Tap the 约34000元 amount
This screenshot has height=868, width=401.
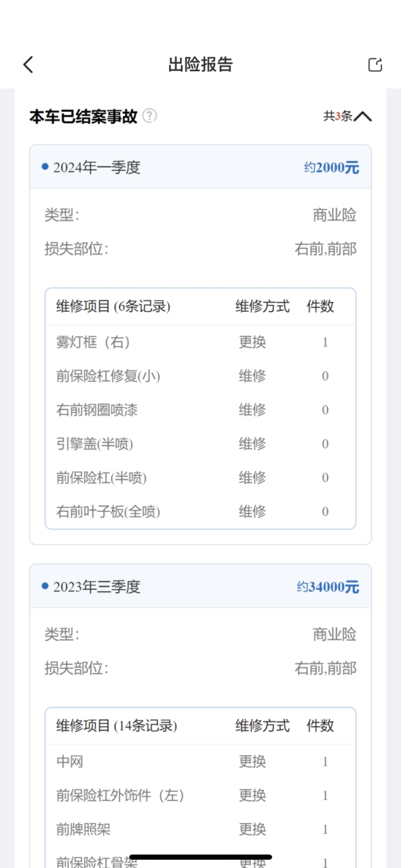click(x=328, y=587)
